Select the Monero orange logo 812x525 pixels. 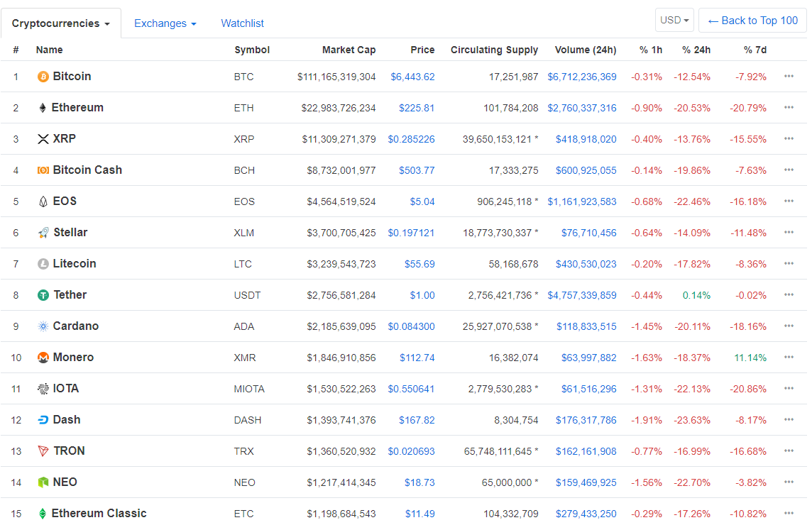tap(43, 357)
